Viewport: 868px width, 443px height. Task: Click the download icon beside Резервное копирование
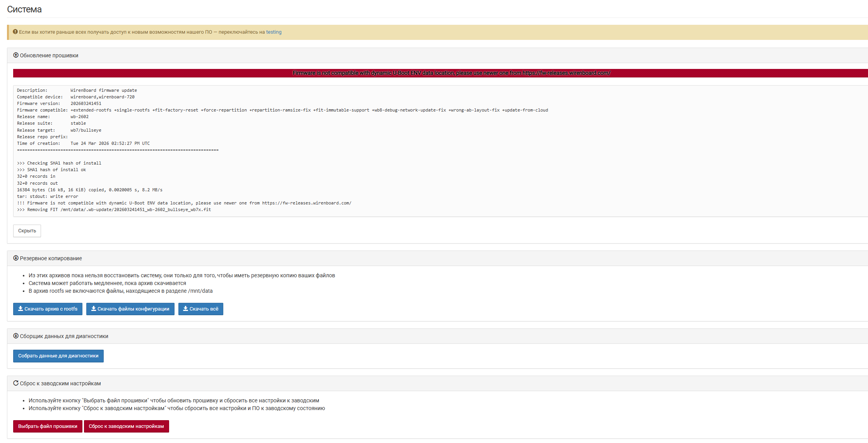coord(16,258)
